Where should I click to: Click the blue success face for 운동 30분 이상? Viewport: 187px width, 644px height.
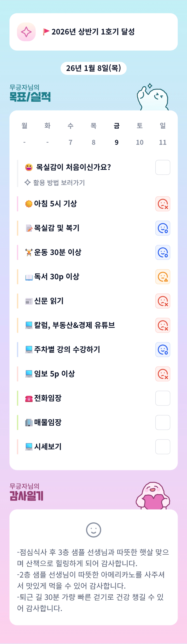point(163,252)
